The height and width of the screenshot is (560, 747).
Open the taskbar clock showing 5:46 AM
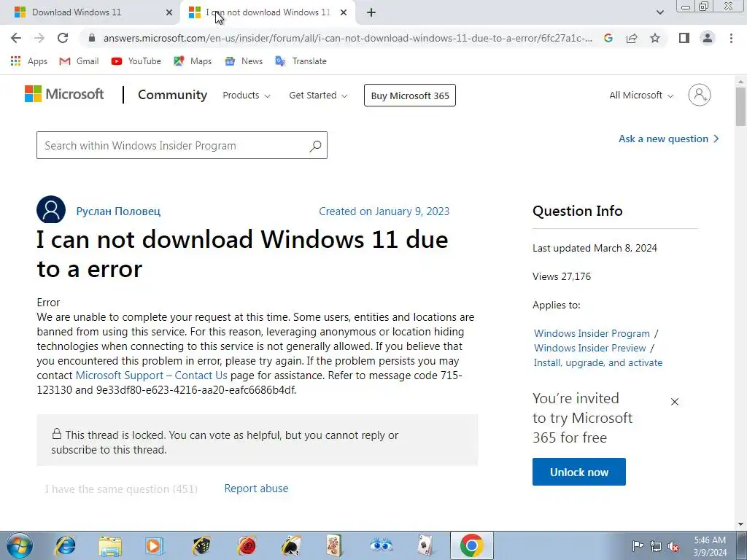click(x=710, y=546)
